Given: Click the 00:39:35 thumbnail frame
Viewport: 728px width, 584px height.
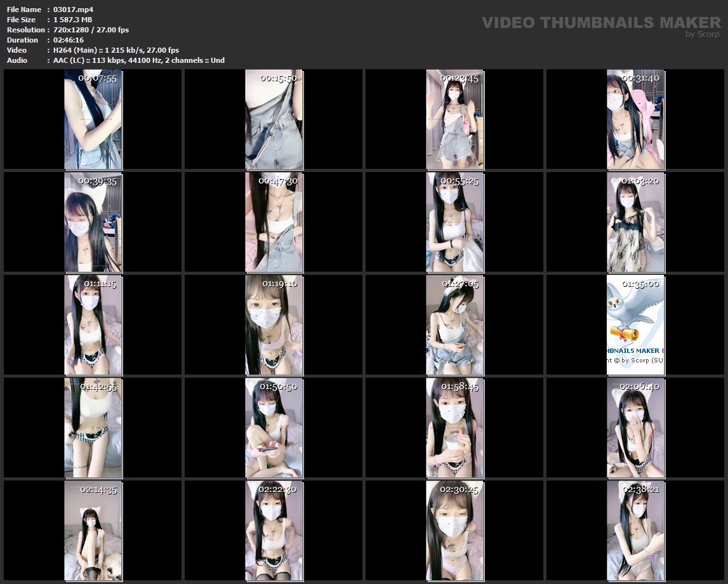Looking at the screenshot, I should (x=93, y=222).
